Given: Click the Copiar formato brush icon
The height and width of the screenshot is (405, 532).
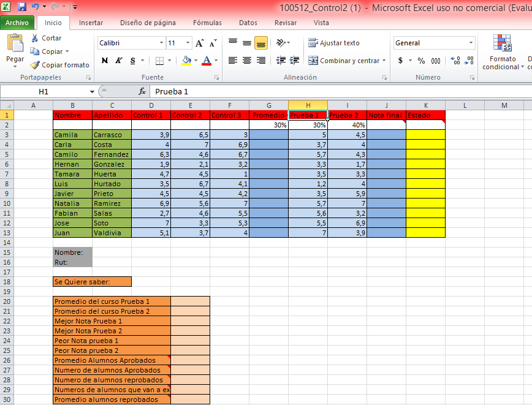Looking at the screenshot, I should [x=34, y=64].
